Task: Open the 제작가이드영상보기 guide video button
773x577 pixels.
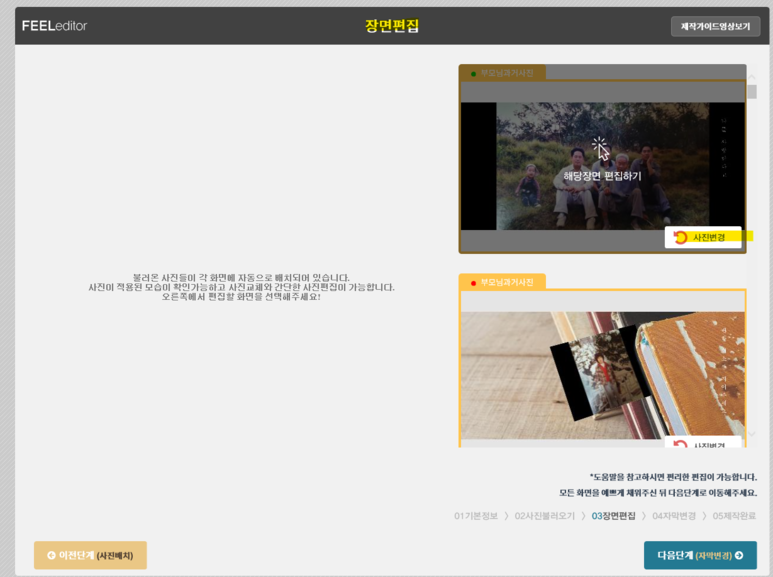Action: click(715, 26)
